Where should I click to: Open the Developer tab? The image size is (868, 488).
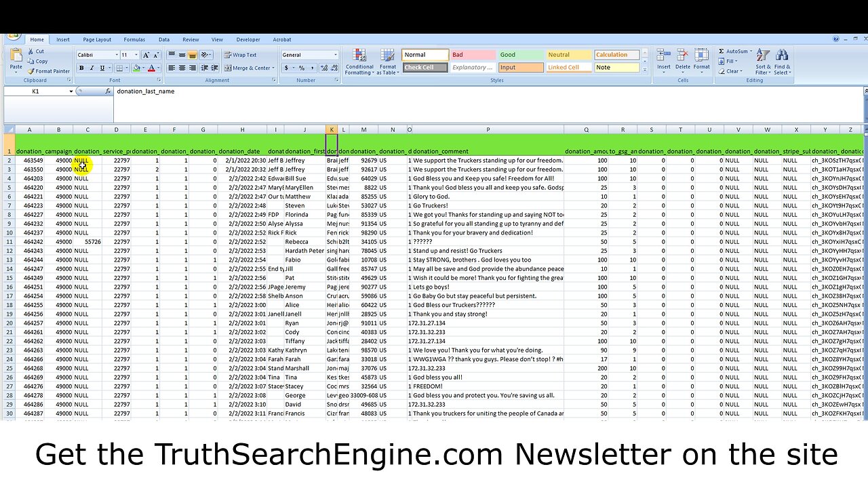point(248,40)
